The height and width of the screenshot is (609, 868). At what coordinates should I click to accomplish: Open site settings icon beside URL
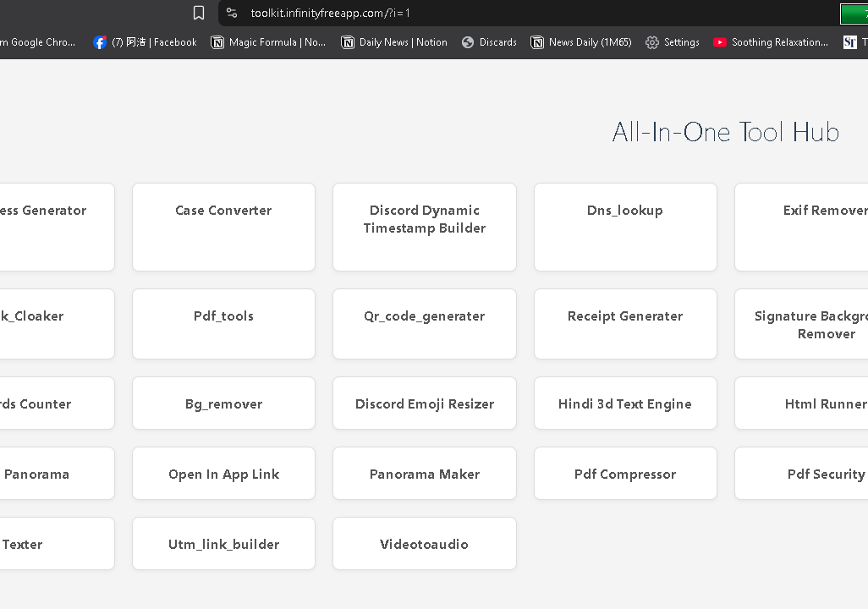(232, 13)
